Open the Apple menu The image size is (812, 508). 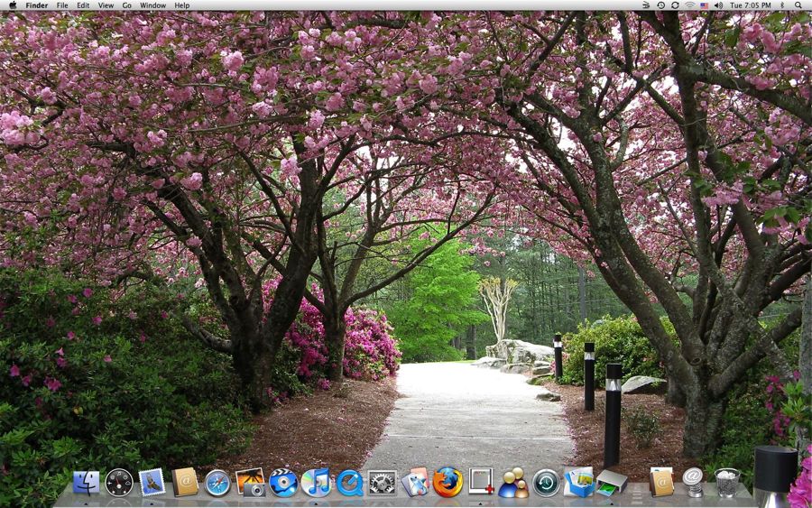13,5
